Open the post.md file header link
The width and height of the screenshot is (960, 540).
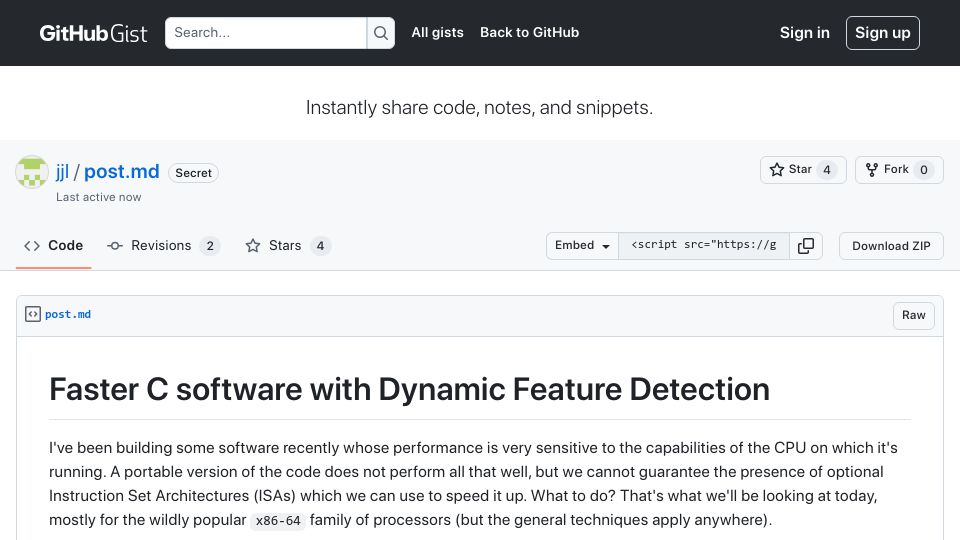coord(68,314)
